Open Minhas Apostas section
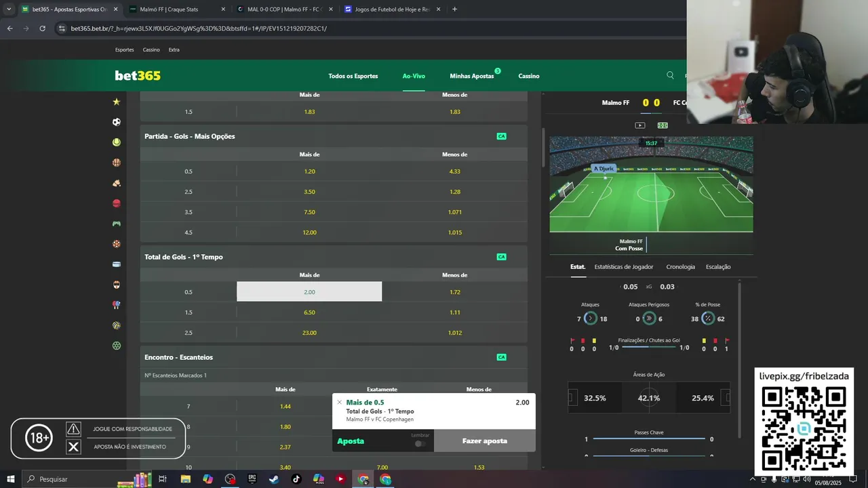 pyautogui.click(x=472, y=76)
